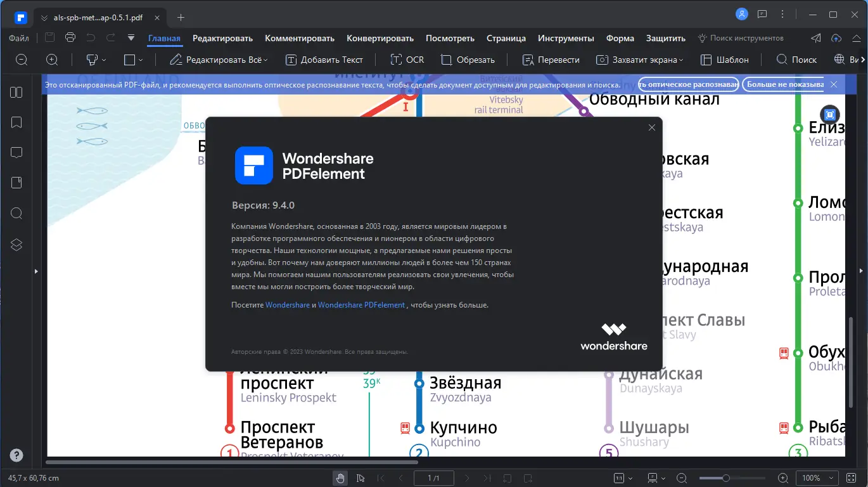
Task: Click the 'Добавить Текст' button
Action: pyautogui.click(x=324, y=60)
